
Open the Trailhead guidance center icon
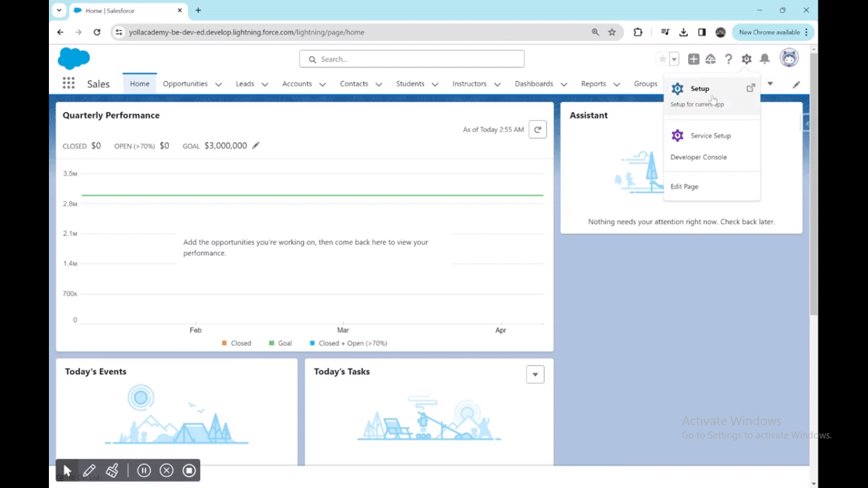pyautogui.click(x=711, y=59)
